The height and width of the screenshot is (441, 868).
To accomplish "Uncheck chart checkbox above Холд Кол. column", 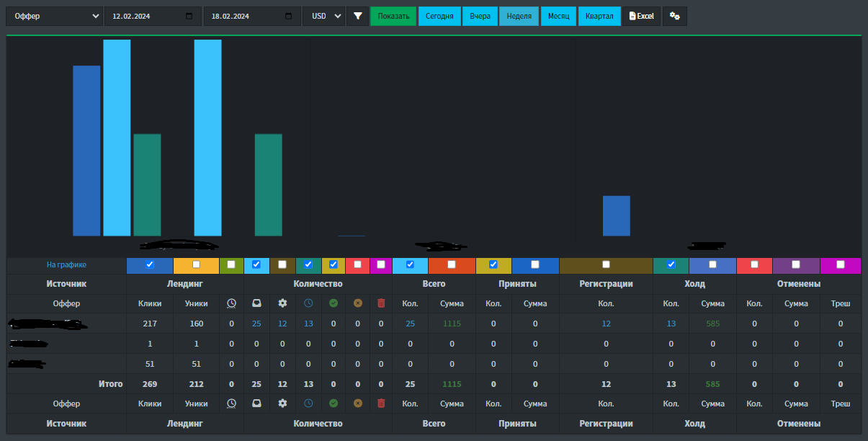I will [671, 264].
